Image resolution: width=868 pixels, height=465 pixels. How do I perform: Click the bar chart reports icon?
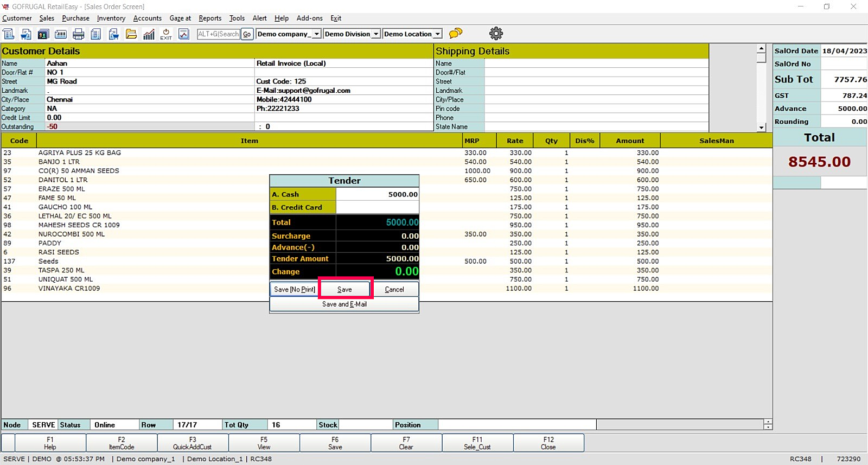[149, 34]
